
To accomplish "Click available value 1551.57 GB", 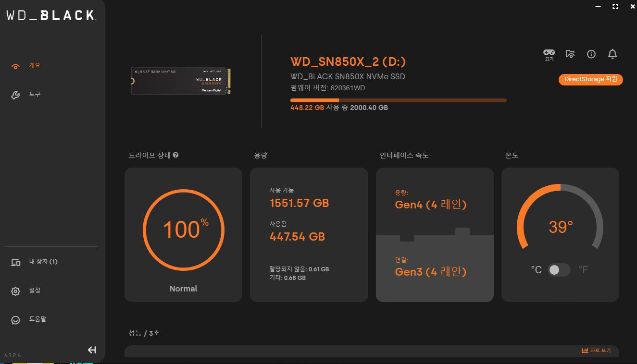I will coord(299,203).
